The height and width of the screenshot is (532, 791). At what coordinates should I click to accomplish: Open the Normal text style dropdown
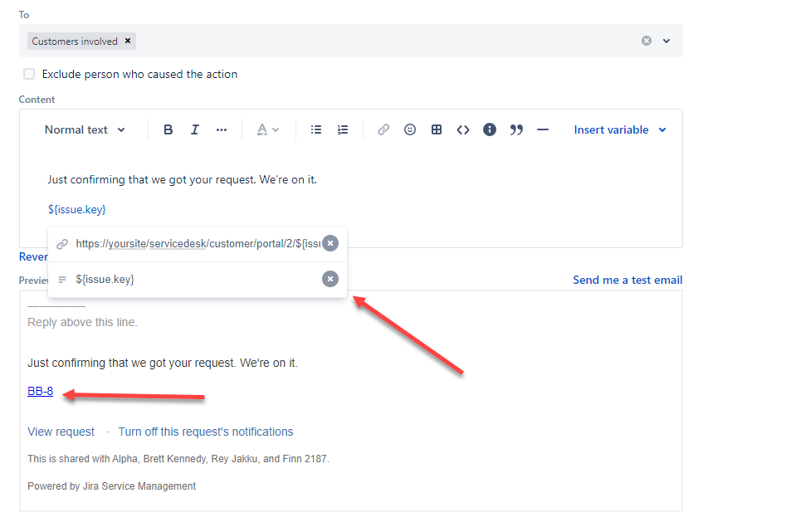point(85,130)
